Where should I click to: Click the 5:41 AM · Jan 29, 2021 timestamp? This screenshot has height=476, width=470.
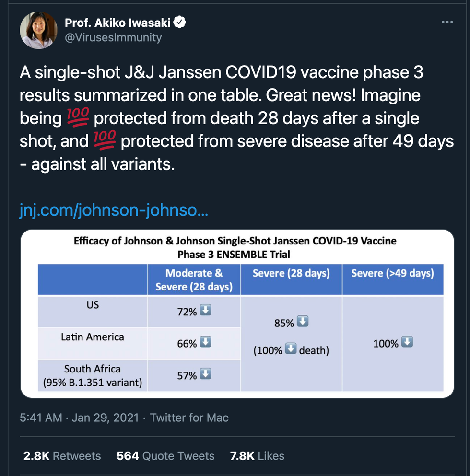coord(80,418)
